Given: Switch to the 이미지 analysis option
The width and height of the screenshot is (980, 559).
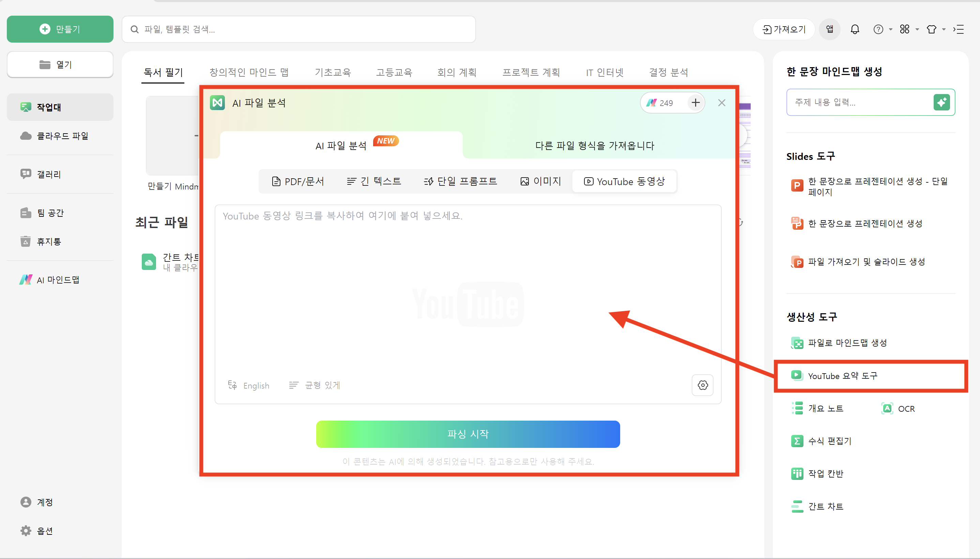Looking at the screenshot, I should tap(540, 181).
